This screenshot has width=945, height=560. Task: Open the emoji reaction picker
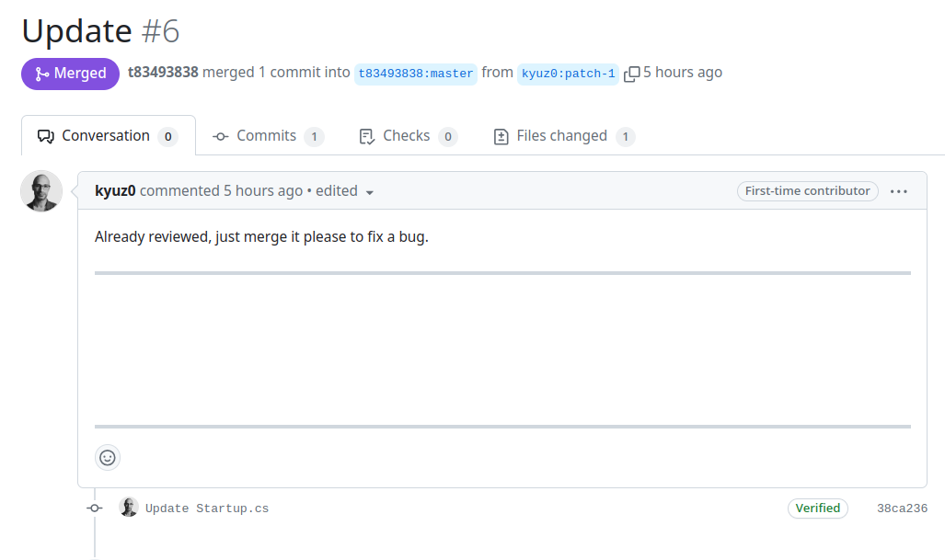[x=108, y=457]
